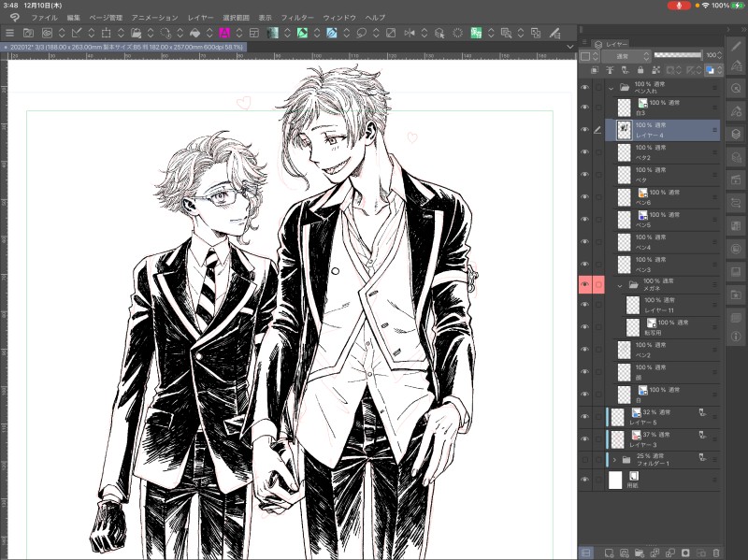
Task: Check the selection box for レイヤー 3
Action: point(598,438)
